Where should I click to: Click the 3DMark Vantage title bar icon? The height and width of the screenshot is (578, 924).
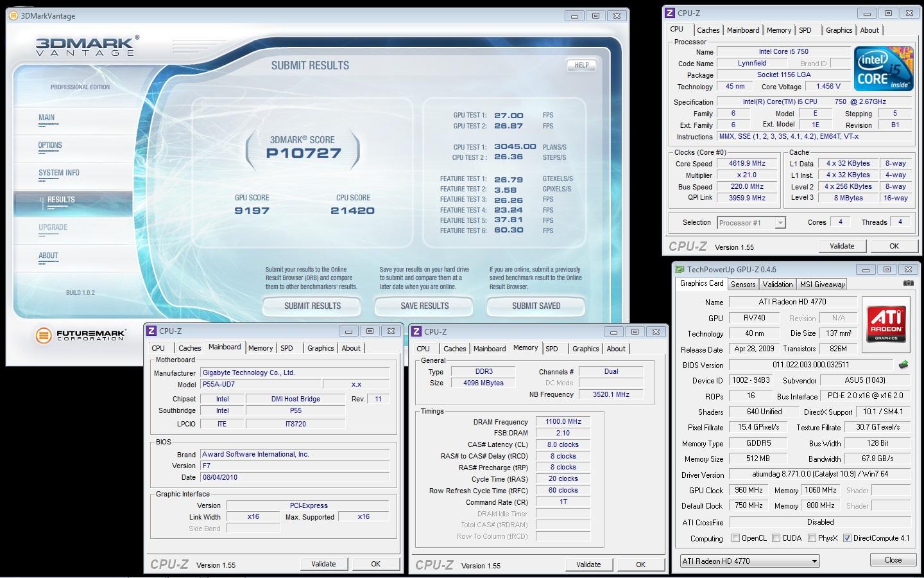tap(13, 15)
